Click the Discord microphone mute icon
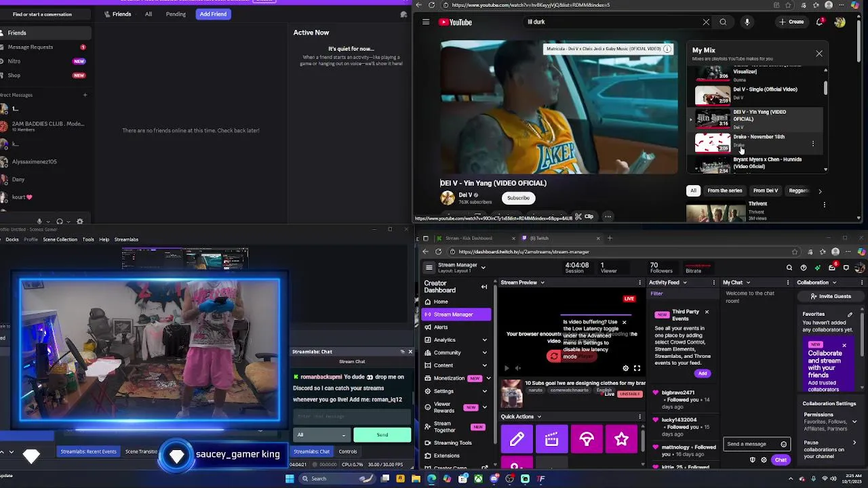This screenshot has width=868, height=488. click(39, 221)
